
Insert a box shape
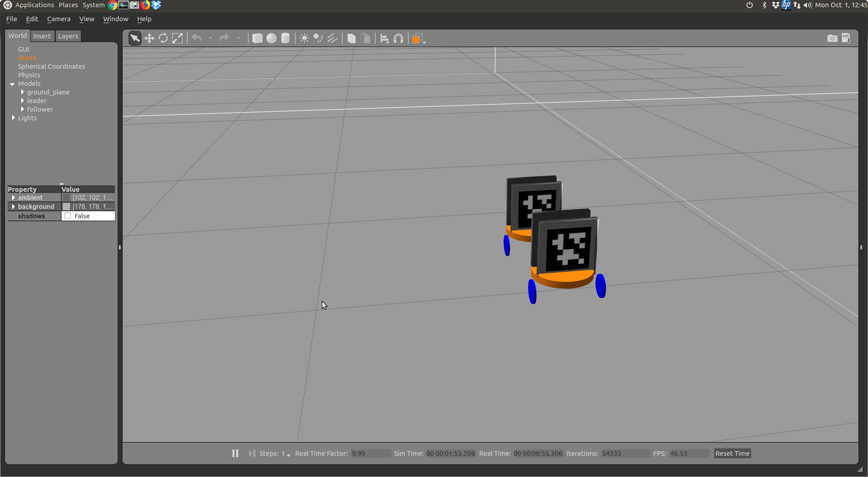pyautogui.click(x=257, y=38)
